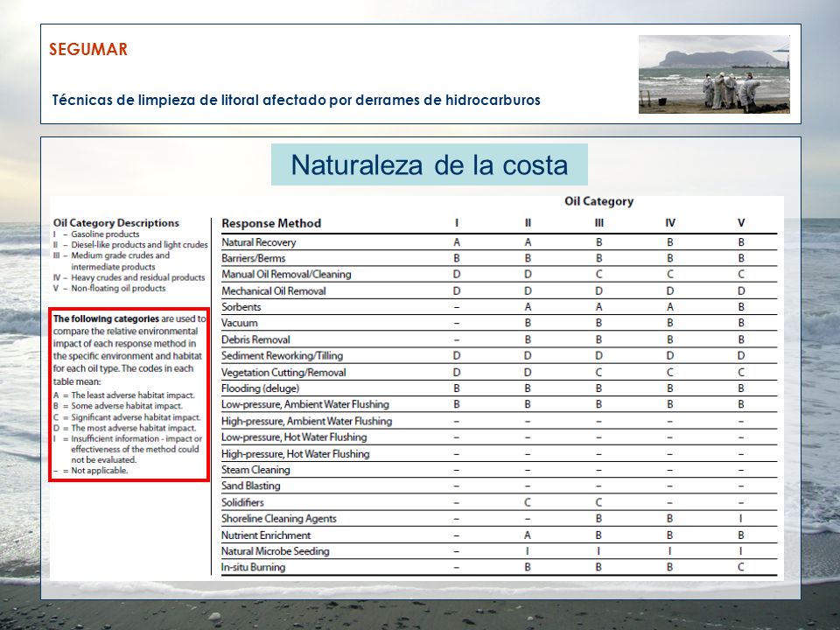Click 'Mechanical Oil Removal' row label

(x=274, y=290)
